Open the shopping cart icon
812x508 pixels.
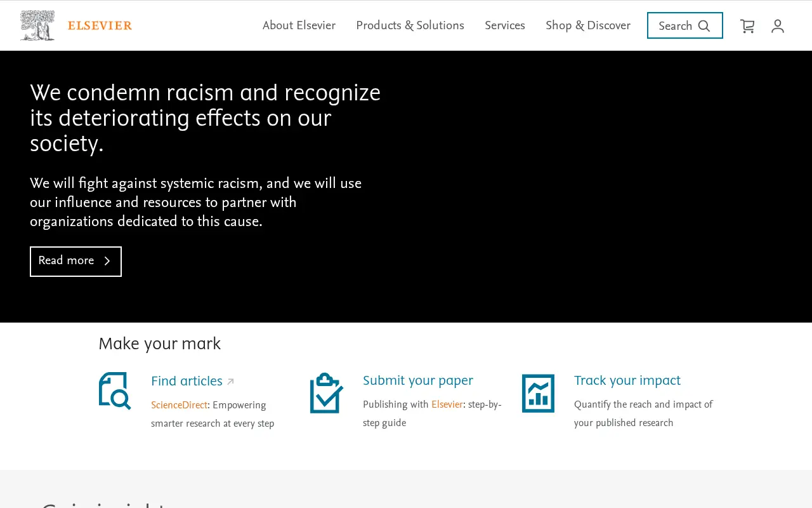tap(747, 26)
